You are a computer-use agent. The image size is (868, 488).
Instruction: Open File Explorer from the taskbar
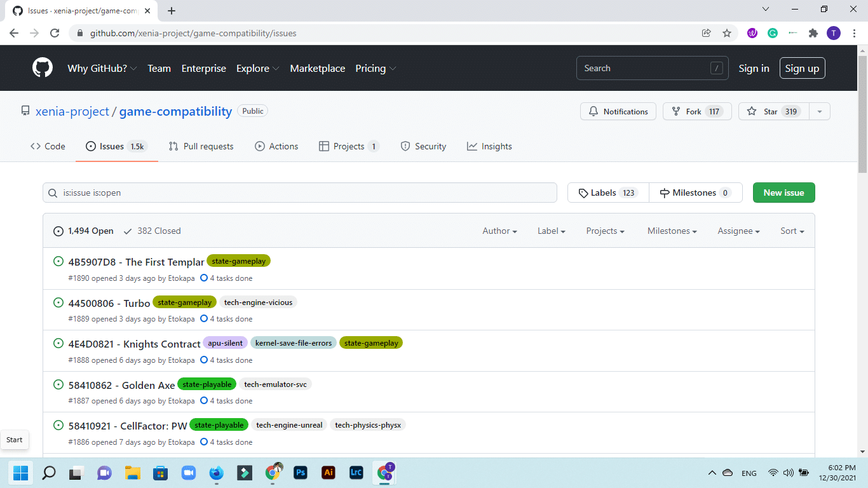(133, 473)
